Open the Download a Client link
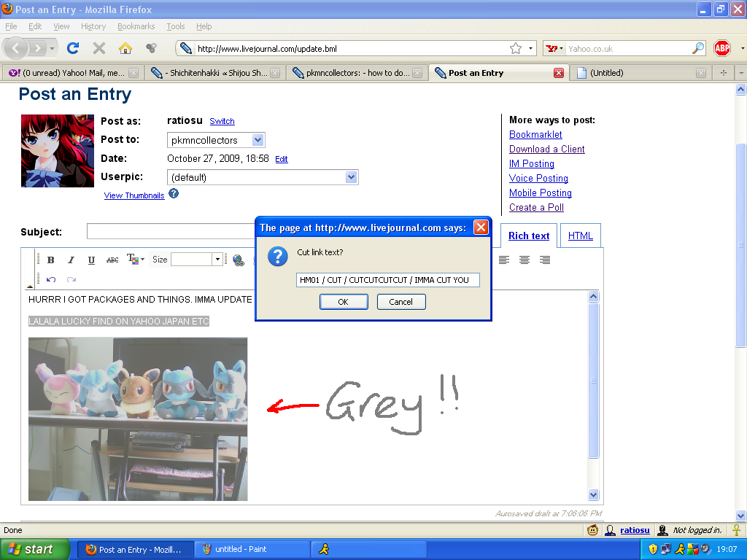Image resolution: width=747 pixels, height=560 pixels. point(547,149)
